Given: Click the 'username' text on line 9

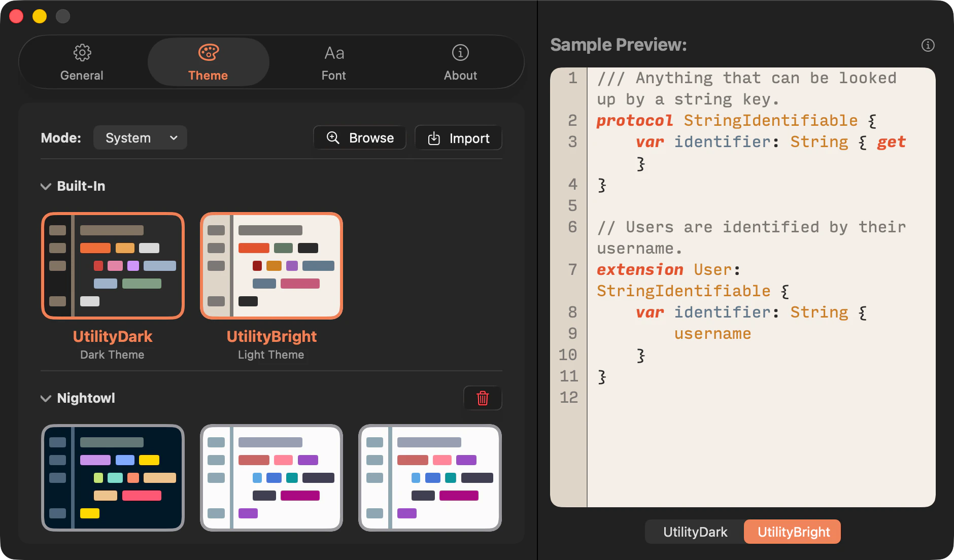Looking at the screenshot, I should [712, 334].
